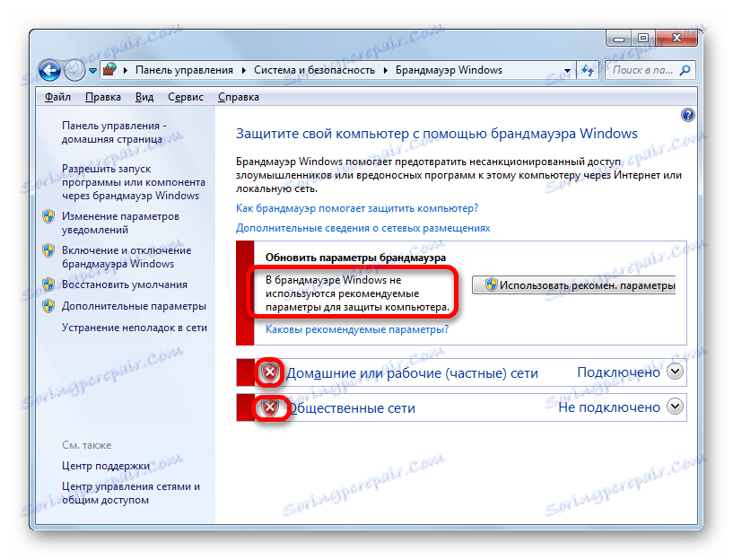
Task: Click the Control Panel icon in address bar
Action: click(109, 70)
